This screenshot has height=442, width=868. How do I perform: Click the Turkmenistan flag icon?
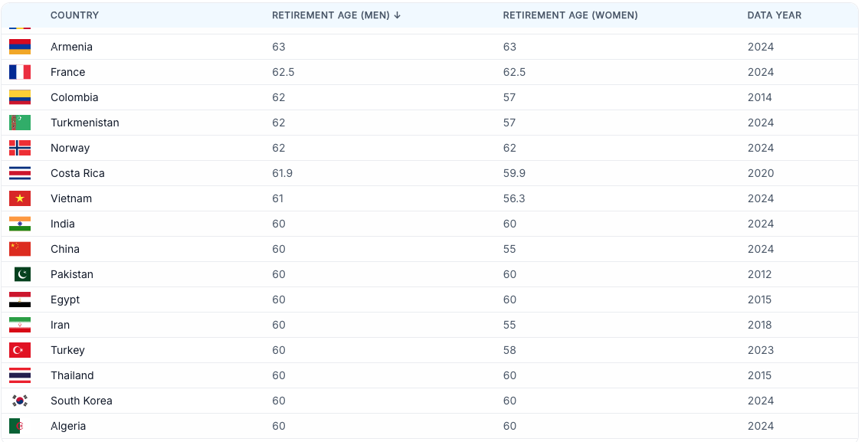click(20, 123)
